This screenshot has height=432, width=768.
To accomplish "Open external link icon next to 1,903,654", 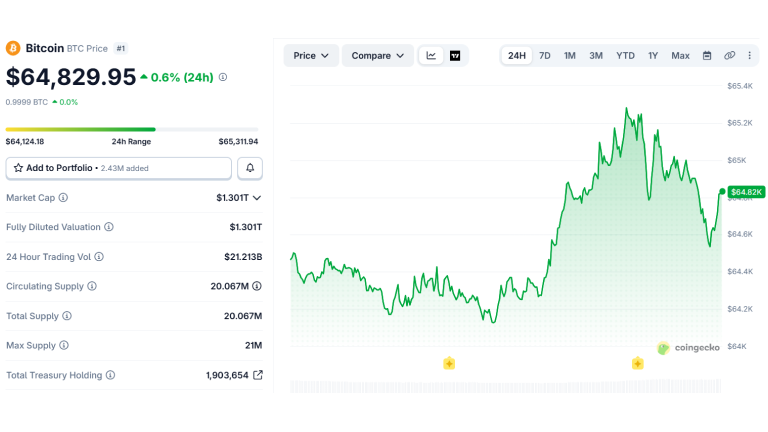I will [258, 375].
